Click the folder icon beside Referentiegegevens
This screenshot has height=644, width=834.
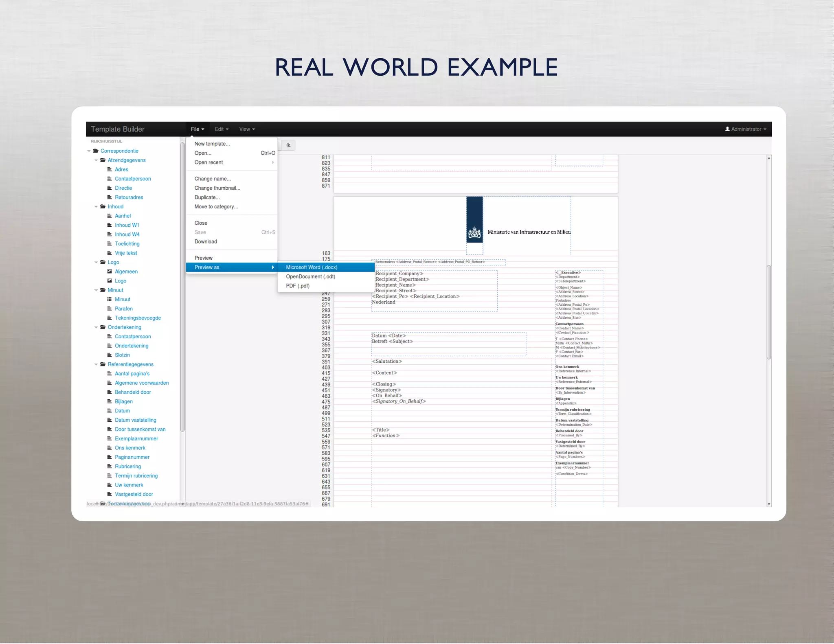(x=103, y=364)
